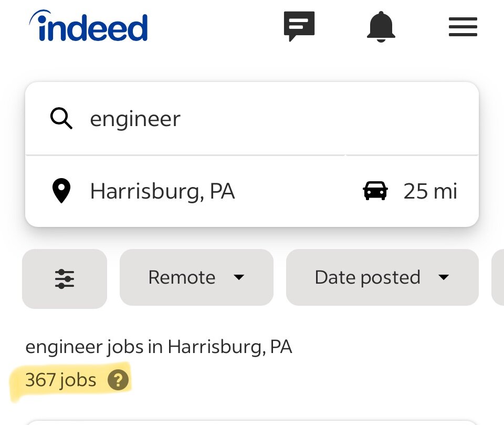504x425 pixels.
Task: Click the car commute distance icon
Action: [375, 191]
